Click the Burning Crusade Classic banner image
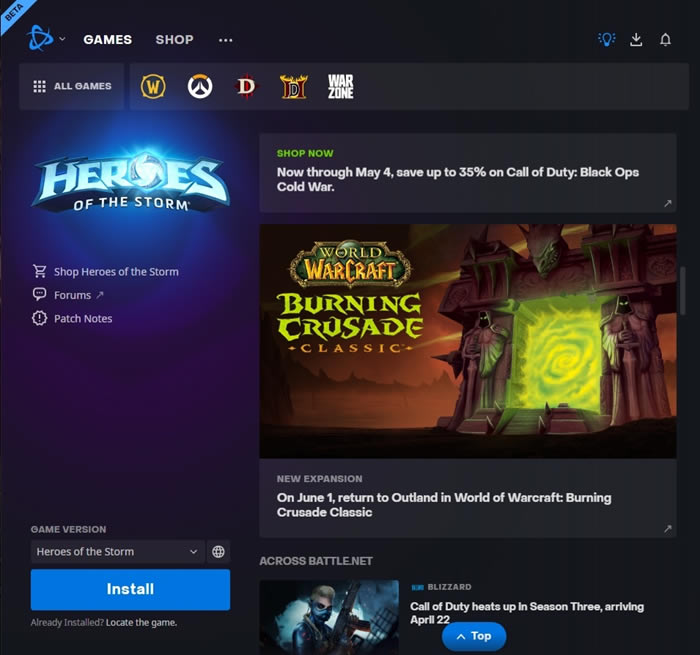 tap(467, 341)
